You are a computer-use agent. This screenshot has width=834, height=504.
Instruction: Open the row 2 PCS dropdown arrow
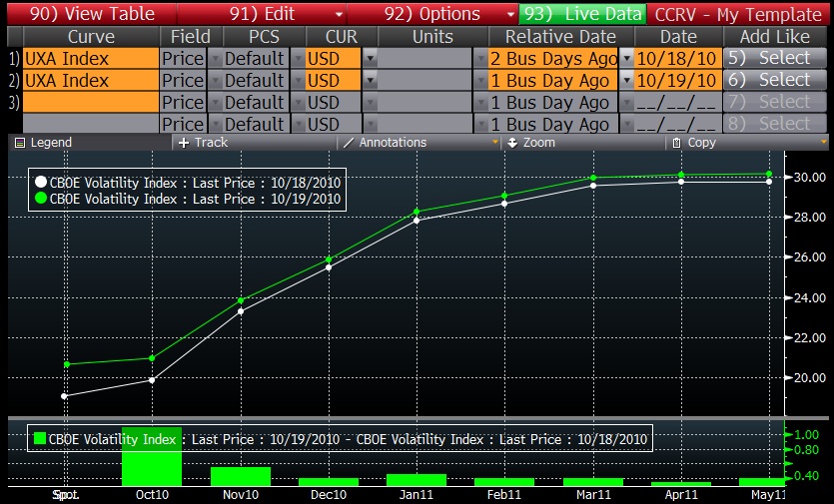(x=298, y=80)
